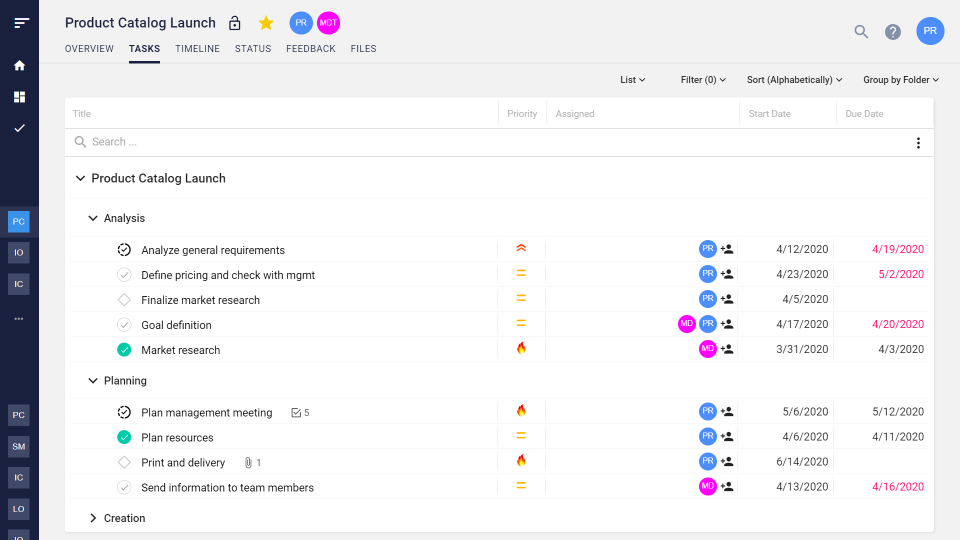Expand the Creation folder
The width and height of the screenshot is (960, 540).
93,518
